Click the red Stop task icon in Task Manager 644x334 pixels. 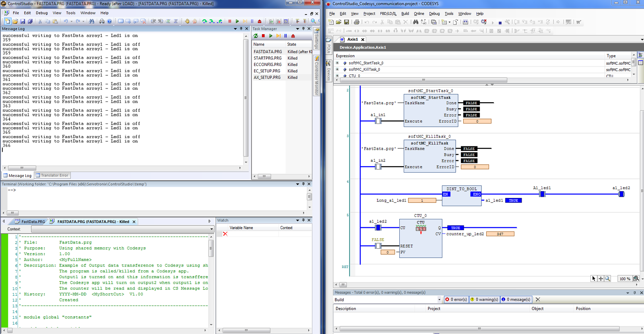coord(263,36)
